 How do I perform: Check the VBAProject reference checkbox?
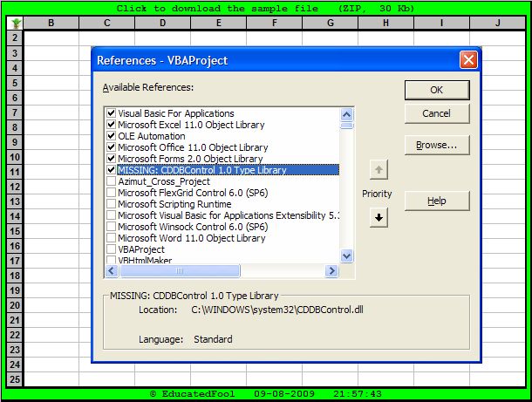click(112, 249)
